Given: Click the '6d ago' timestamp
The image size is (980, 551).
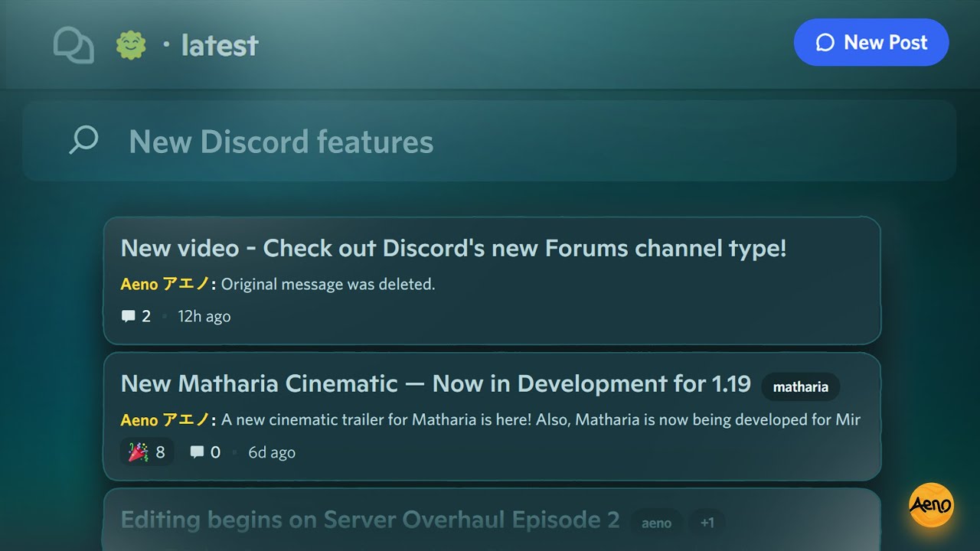Looking at the screenshot, I should [272, 452].
